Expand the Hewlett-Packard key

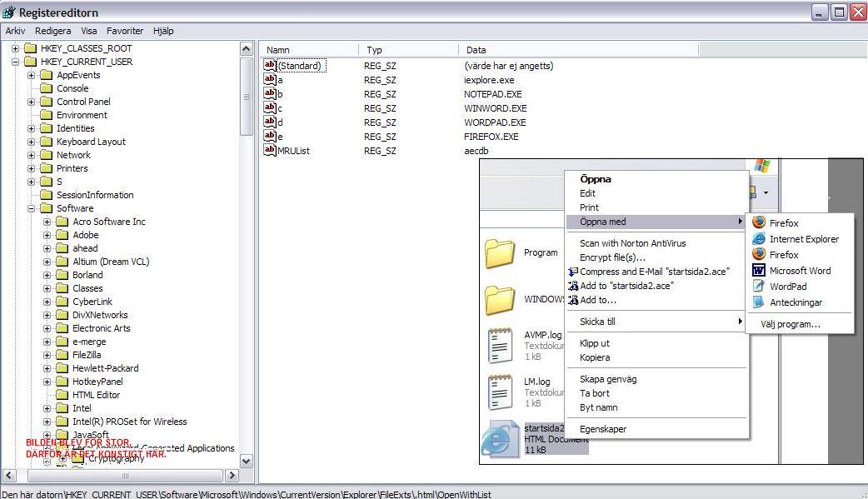[x=47, y=368]
